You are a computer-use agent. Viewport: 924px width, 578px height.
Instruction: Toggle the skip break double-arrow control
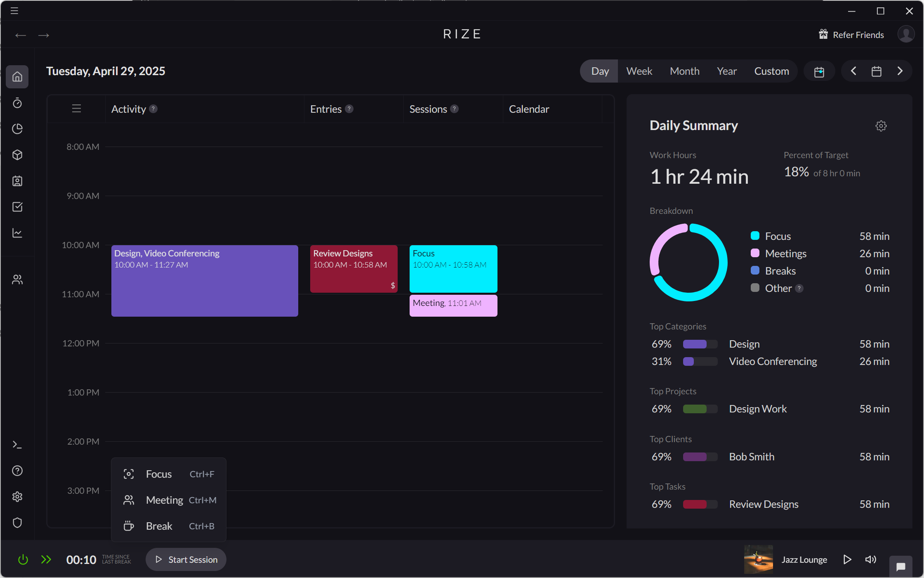click(x=46, y=559)
